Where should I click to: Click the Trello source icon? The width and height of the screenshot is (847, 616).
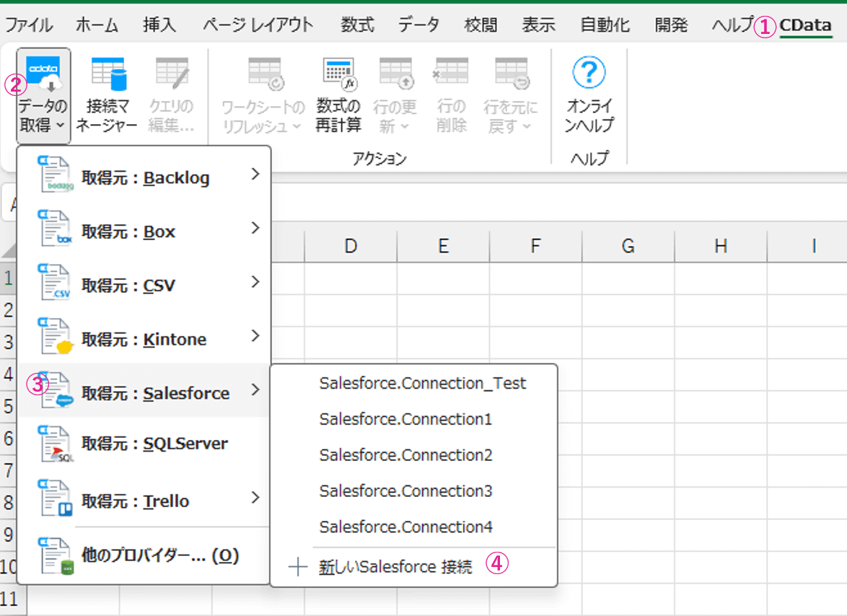(56, 501)
